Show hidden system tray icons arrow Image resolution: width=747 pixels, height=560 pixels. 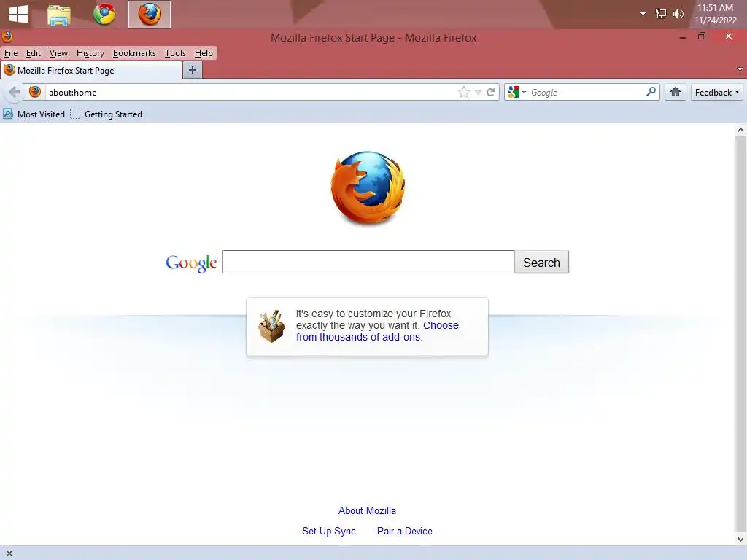point(643,14)
